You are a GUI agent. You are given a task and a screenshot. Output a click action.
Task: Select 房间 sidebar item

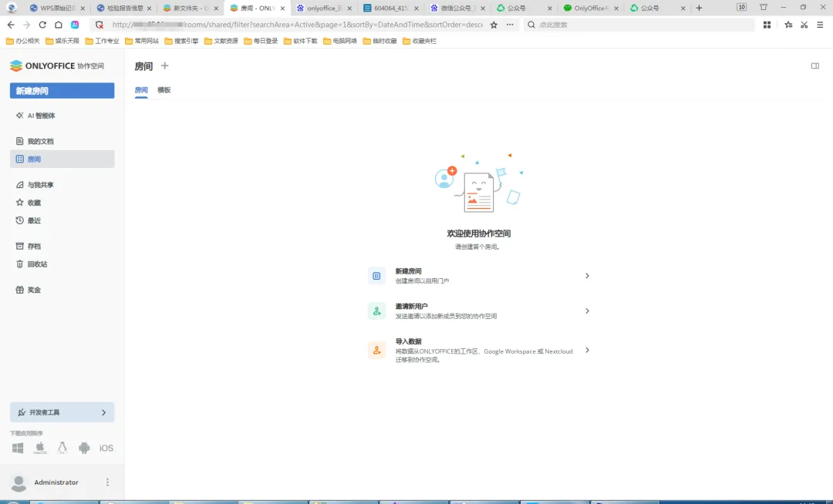62,159
